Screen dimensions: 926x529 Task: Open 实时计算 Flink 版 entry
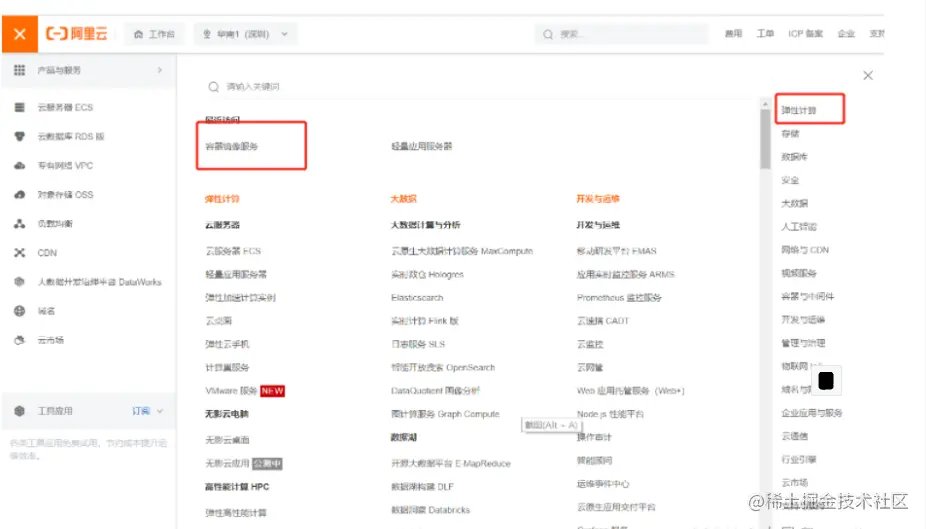tap(425, 321)
